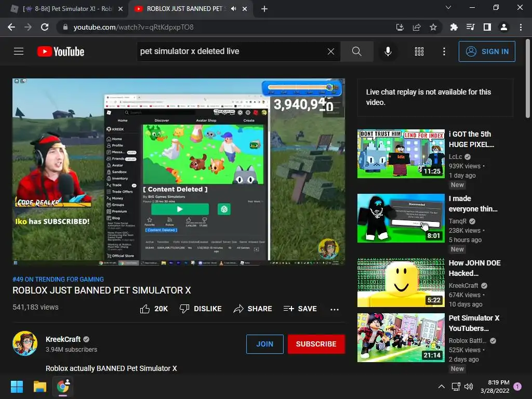532x399 pixels.
Task: Mute the YouTube tab via speaker icon
Action: coord(233,9)
